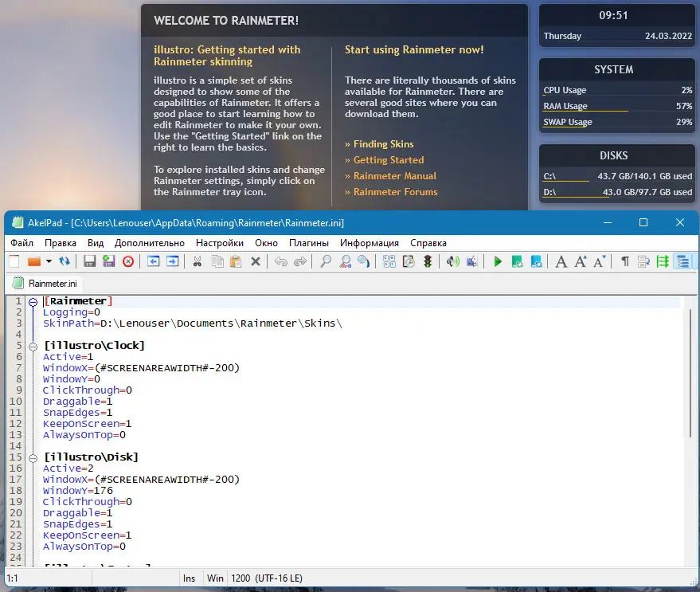Click the Win newline format in status bar
The height and width of the screenshot is (592, 700).
click(215, 578)
